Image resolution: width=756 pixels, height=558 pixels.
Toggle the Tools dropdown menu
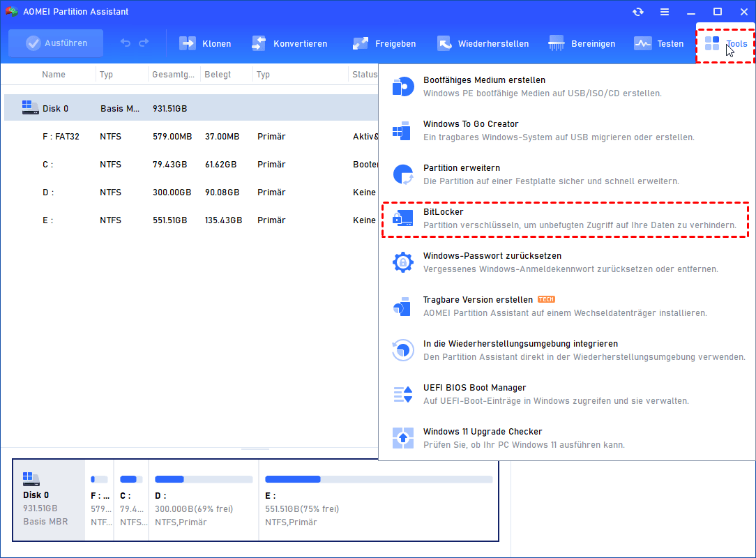[x=725, y=43]
